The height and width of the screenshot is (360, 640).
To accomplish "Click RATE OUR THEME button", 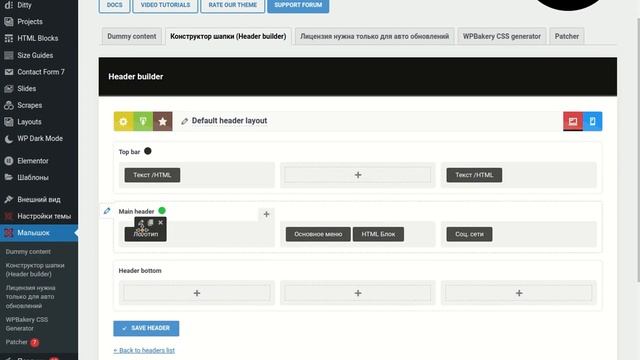I will pos(233,5).
